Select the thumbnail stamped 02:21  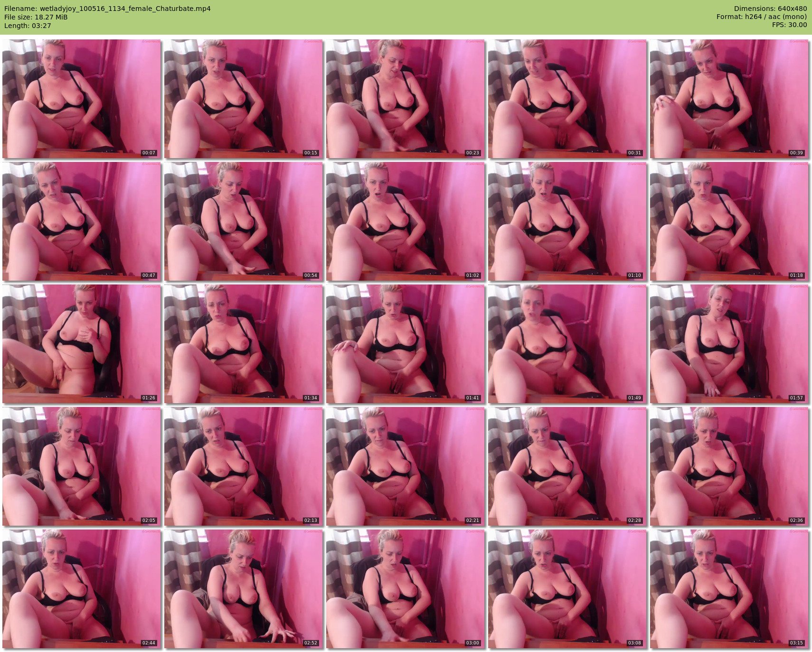[406, 466]
